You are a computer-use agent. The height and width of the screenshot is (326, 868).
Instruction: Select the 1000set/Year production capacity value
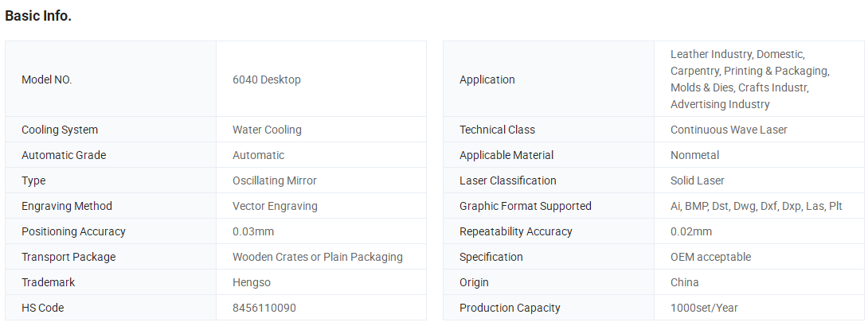click(x=704, y=308)
